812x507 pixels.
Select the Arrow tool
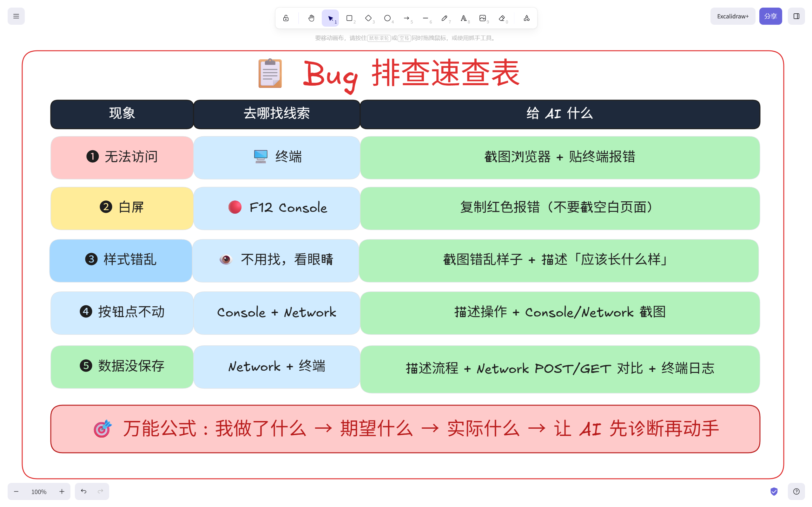[x=406, y=18]
